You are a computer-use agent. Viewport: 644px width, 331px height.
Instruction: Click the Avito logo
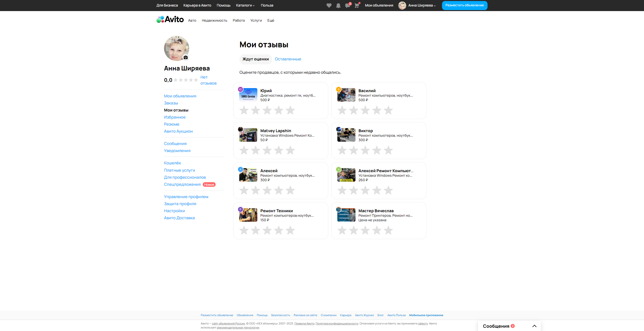pos(170,19)
